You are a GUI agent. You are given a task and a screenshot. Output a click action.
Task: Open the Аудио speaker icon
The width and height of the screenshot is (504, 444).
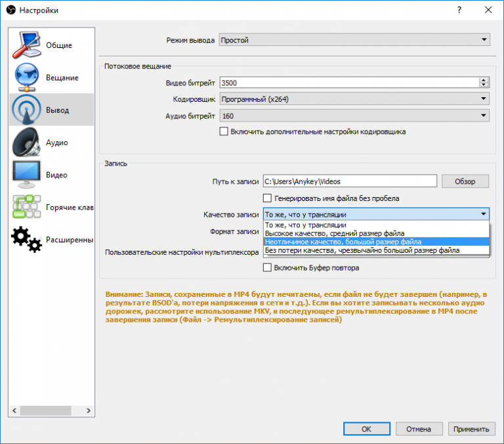(x=26, y=142)
